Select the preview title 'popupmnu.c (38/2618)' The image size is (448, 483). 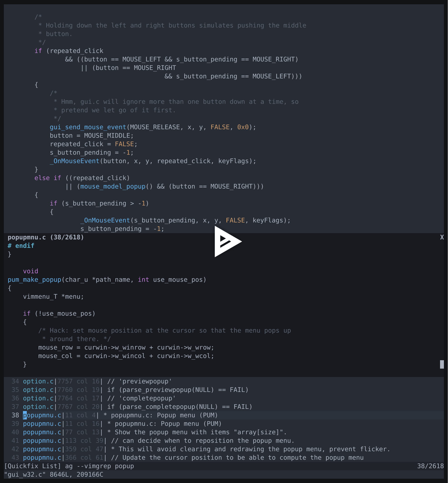coord(46,237)
